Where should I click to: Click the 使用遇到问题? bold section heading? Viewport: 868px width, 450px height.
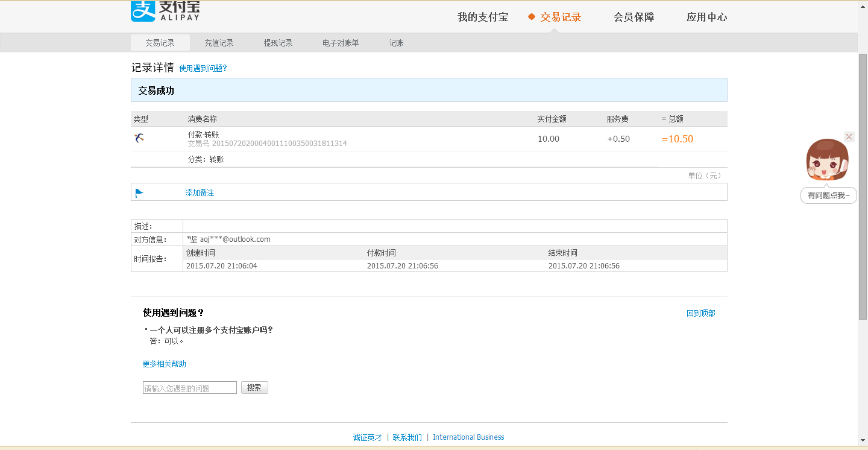pyautogui.click(x=174, y=312)
